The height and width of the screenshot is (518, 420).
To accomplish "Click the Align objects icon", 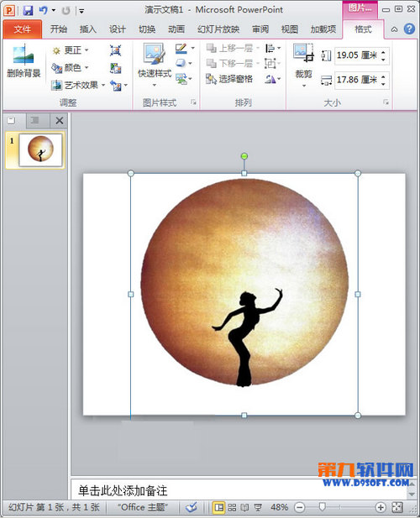I will [x=270, y=48].
